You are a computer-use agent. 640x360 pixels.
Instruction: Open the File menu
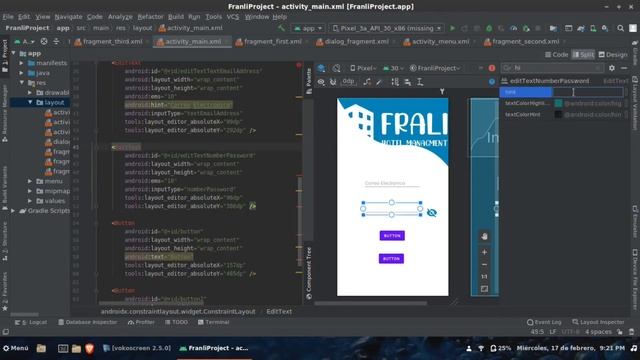pyautogui.click(x=8, y=17)
